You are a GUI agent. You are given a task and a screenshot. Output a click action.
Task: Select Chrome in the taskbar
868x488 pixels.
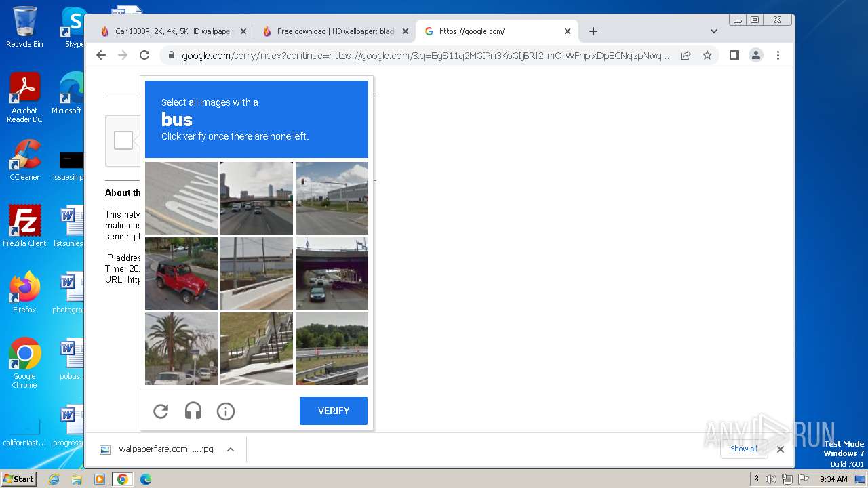click(123, 479)
